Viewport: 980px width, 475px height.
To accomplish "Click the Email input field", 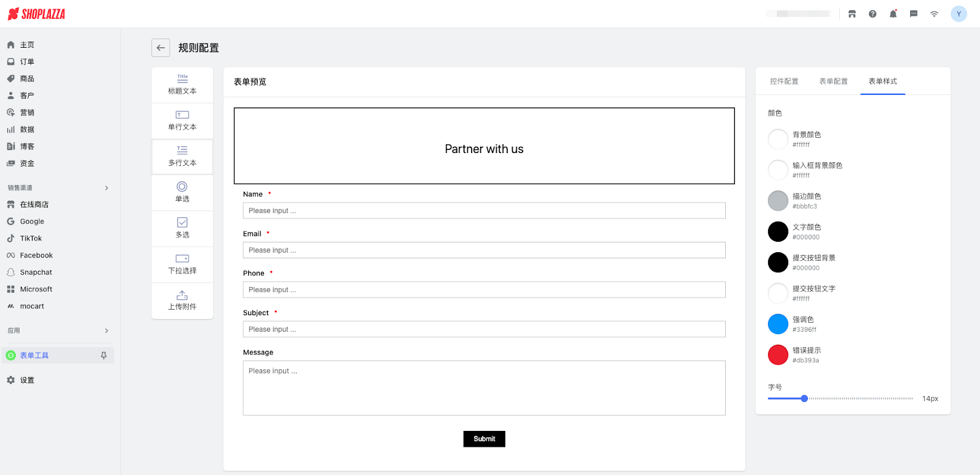I will point(484,250).
